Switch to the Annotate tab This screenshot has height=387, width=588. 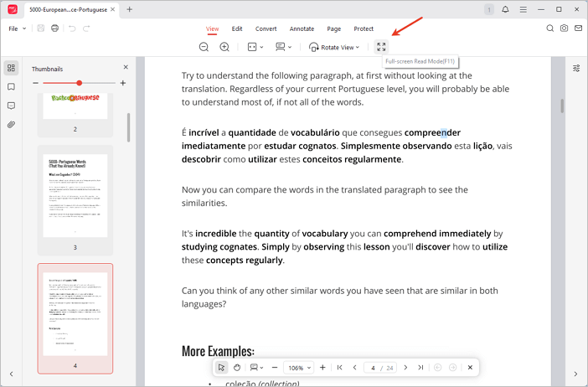[302, 28]
